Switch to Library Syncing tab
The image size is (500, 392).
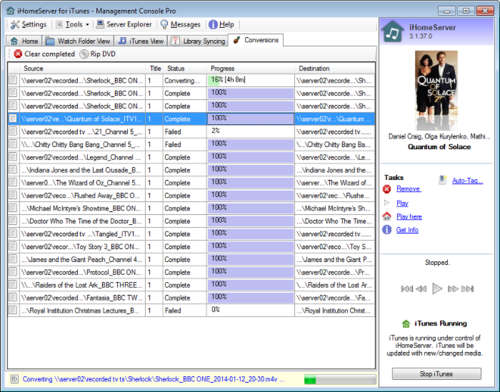pos(198,41)
